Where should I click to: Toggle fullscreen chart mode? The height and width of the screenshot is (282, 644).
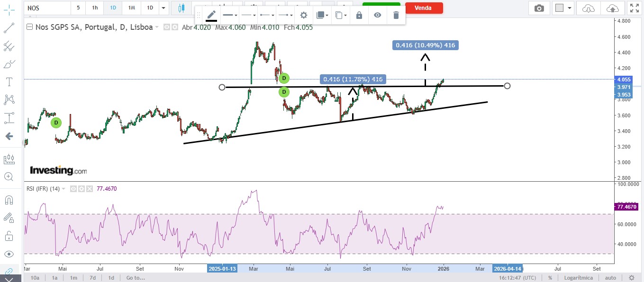634,8
